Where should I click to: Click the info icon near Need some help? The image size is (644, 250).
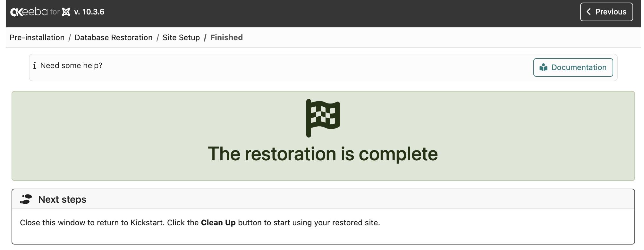35,66
